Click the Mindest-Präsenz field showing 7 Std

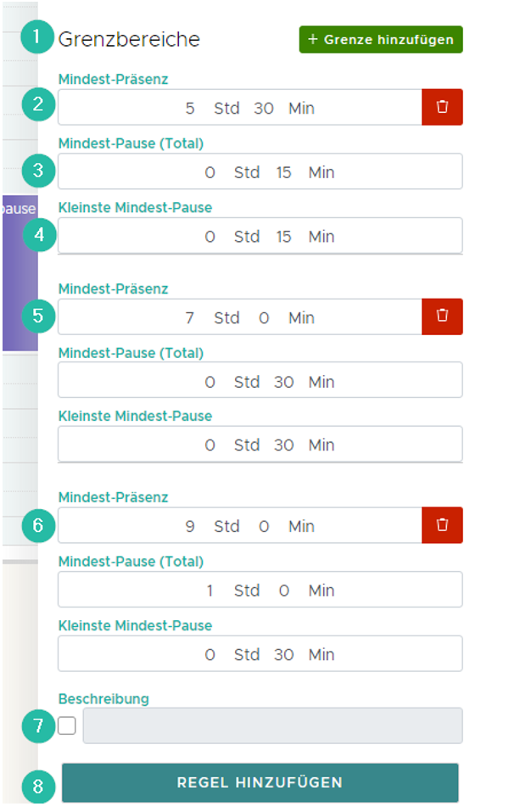coord(239,317)
